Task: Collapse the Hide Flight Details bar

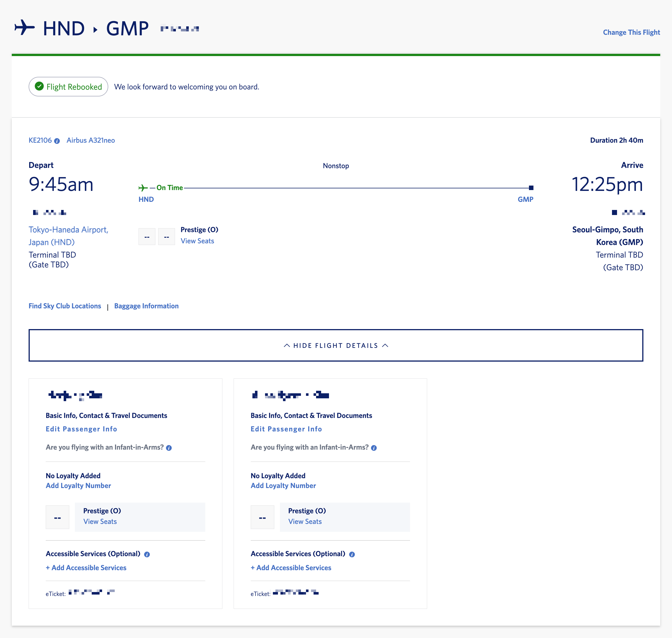Action: (335, 345)
